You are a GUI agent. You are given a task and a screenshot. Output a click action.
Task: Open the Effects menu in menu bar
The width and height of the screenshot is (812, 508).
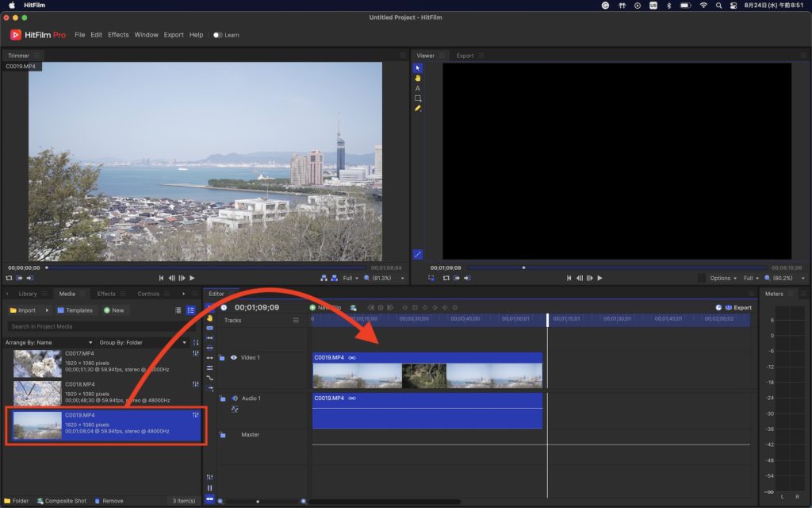pyautogui.click(x=118, y=35)
